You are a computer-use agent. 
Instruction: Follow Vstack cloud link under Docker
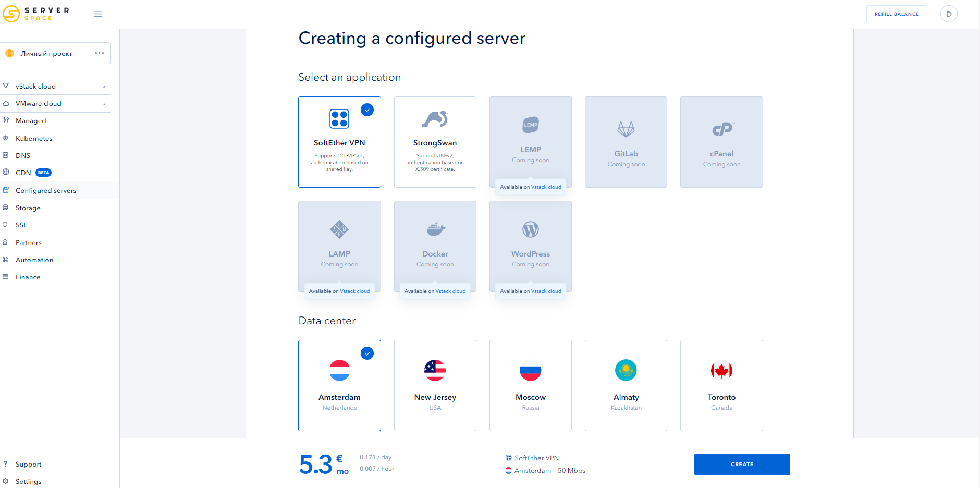point(450,291)
